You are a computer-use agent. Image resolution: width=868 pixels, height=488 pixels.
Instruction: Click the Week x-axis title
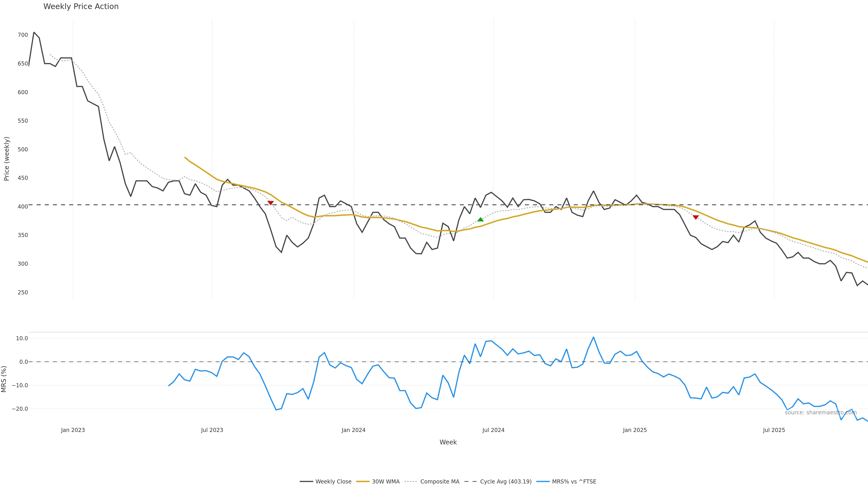[x=448, y=442]
